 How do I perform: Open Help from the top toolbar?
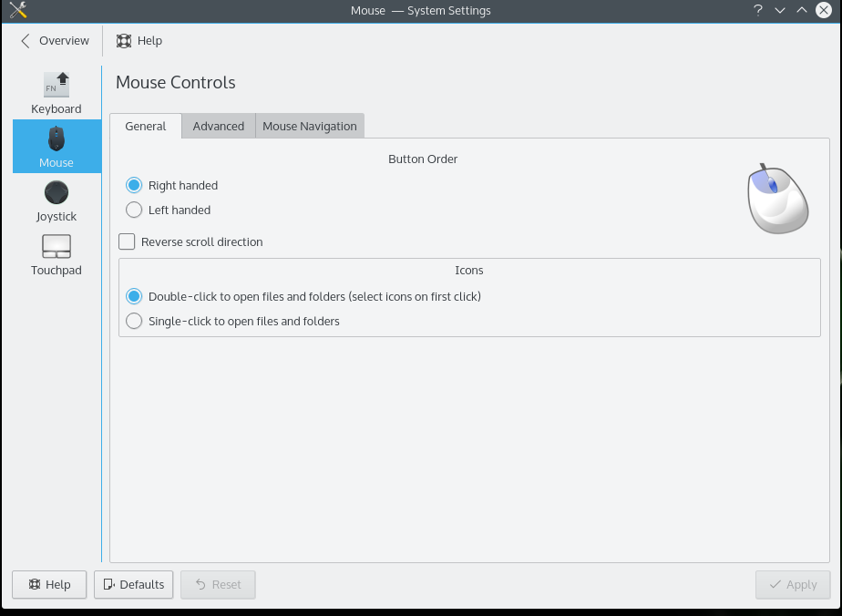(139, 41)
